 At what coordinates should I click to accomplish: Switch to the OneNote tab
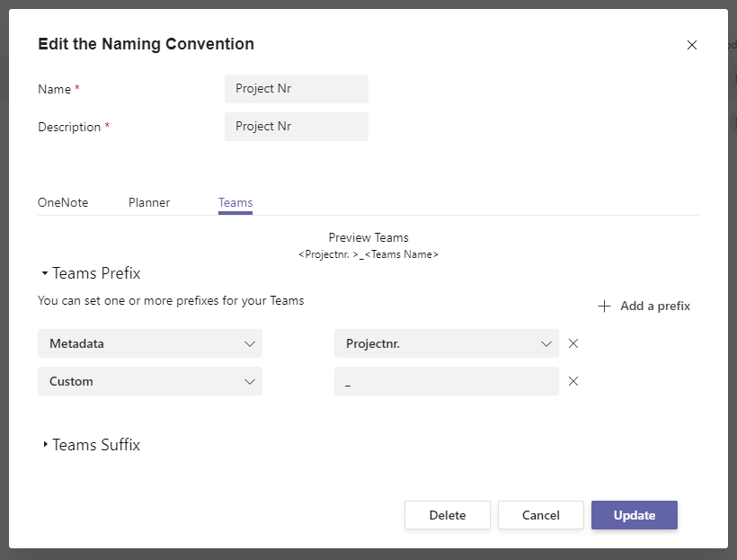pos(63,202)
